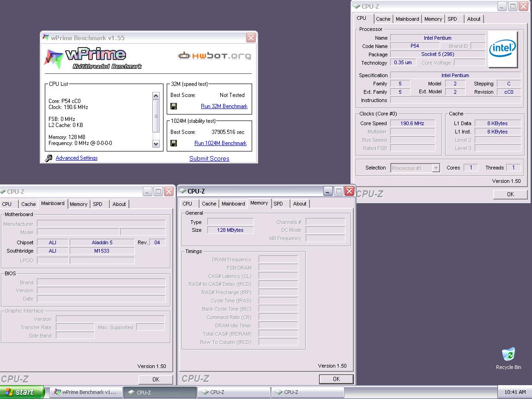The width and height of the screenshot is (532, 399).
Task: Close the wPrime Benchmark window
Action: [x=251, y=38]
